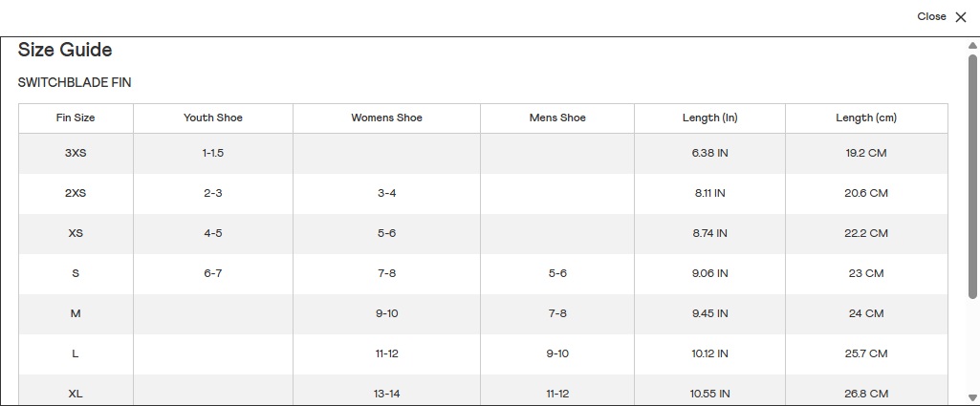Screen dimensions: 980x406
Task: Click the 9.06 IN length cell
Action: [x=709, y=273]
